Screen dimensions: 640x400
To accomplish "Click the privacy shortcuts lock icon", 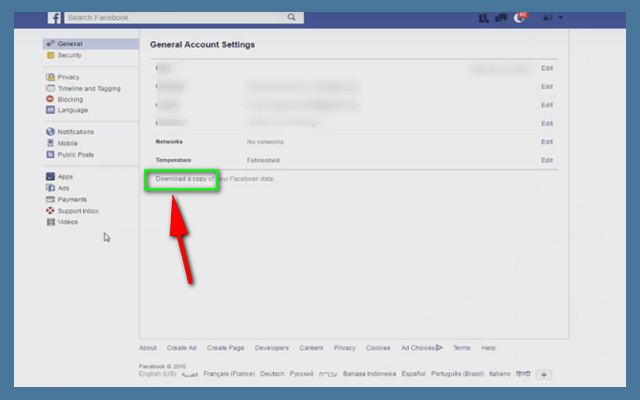I will [x=544, y=17].
